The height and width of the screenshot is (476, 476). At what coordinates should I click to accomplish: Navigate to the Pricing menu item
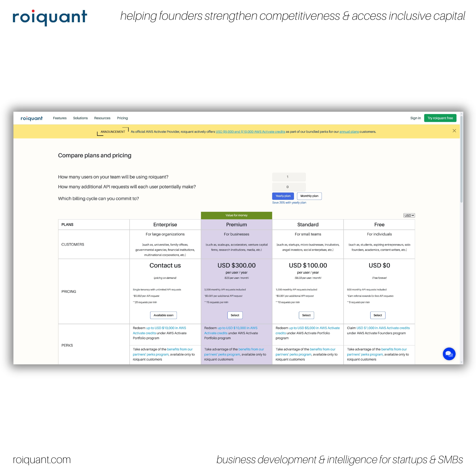click(x=122, y=118)
